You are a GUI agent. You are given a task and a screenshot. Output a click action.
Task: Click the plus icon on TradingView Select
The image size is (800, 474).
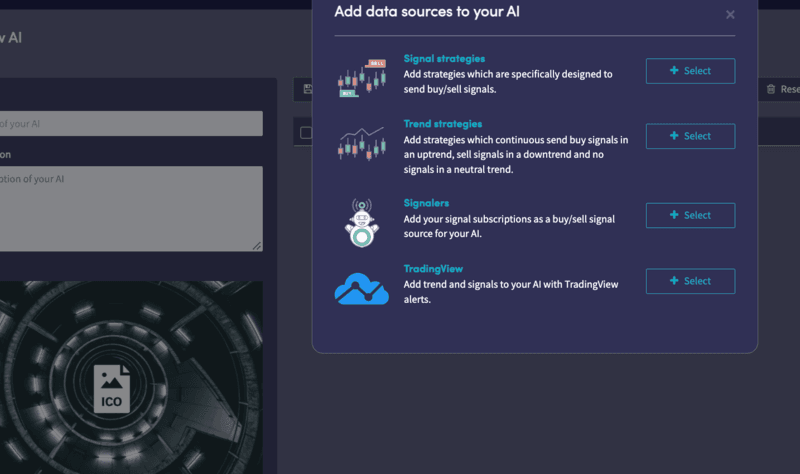[x=674, y=281]
